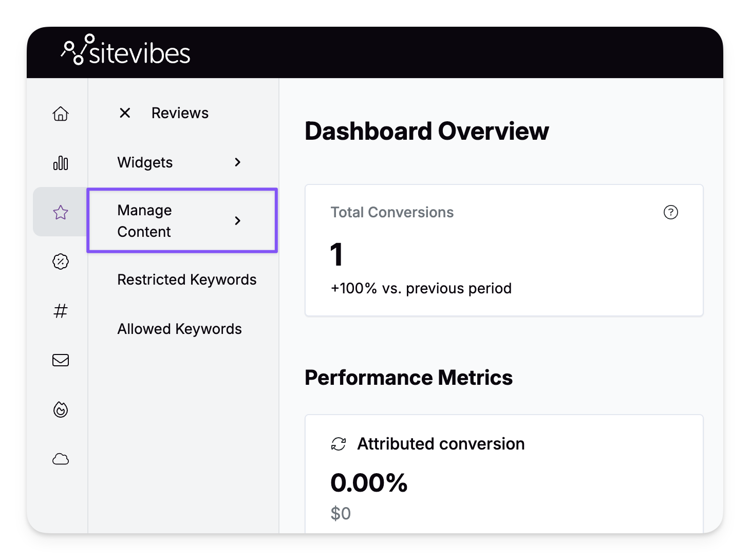Click the hashtag sidebar icon
Screen dimensions: 750x560
(61, 311)
